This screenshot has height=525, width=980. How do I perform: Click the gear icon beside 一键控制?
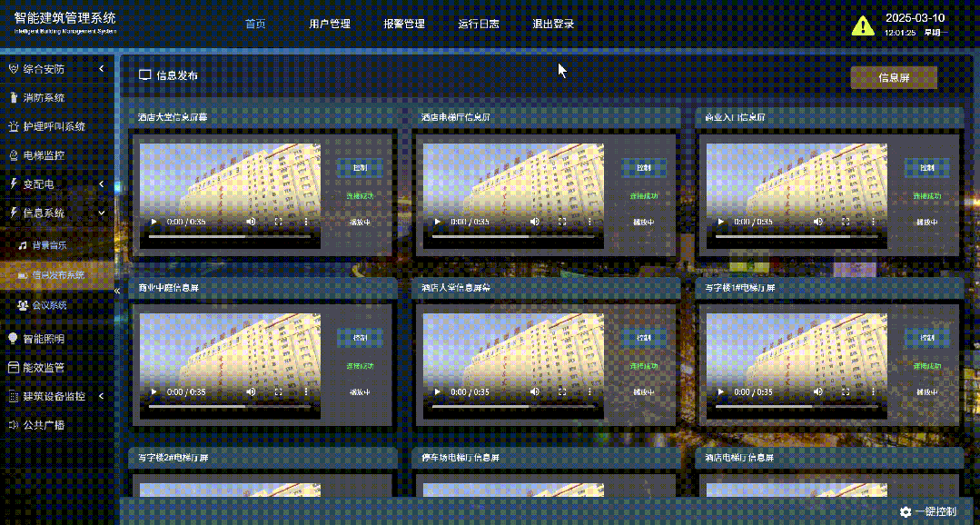click(x=905, y=511)
